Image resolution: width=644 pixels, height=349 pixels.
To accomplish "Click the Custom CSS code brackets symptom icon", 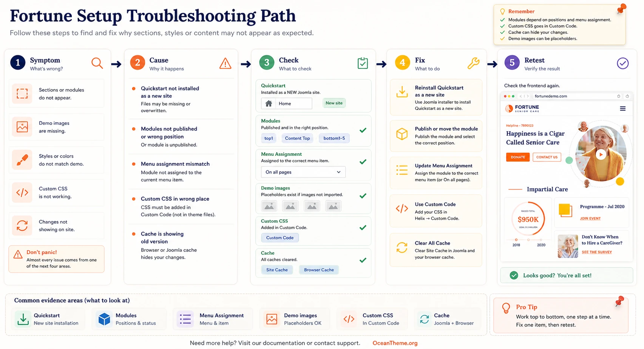I will point(22,192).
